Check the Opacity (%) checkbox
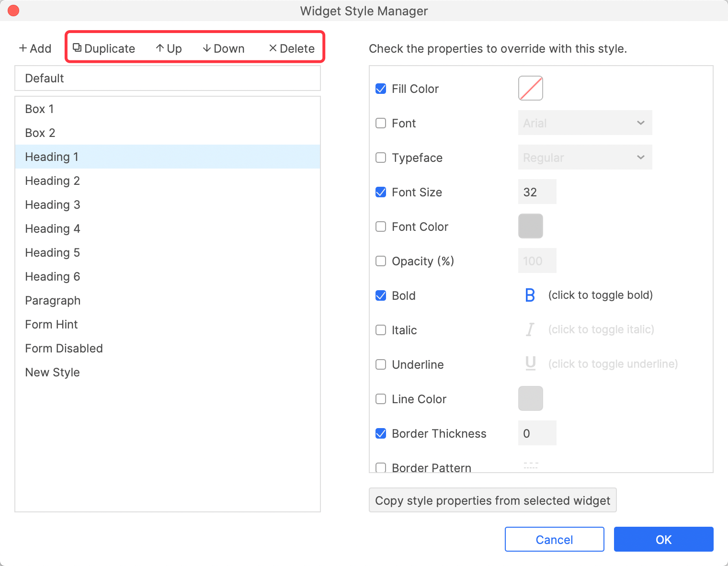728x566 pixels. (381, 261)
